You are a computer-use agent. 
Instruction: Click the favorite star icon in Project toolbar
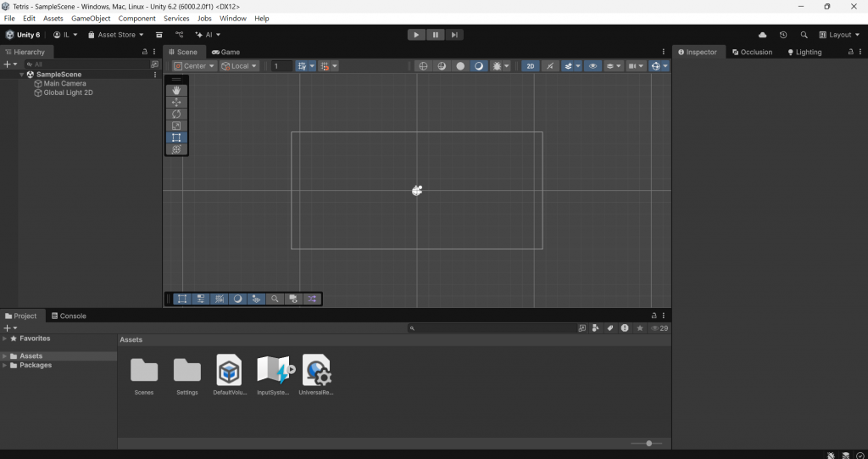pyautogui.click(x=640, y=328)
